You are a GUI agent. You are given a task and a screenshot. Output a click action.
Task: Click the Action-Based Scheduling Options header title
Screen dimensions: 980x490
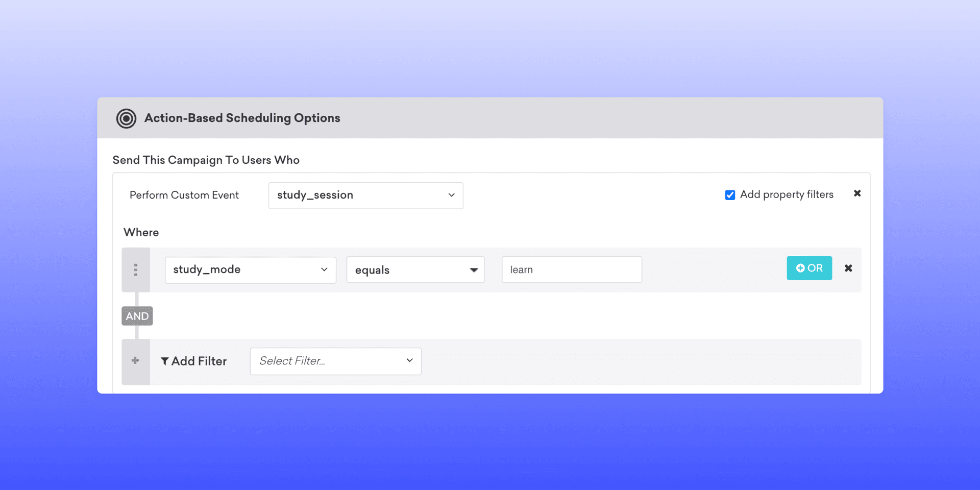[242, 118]
